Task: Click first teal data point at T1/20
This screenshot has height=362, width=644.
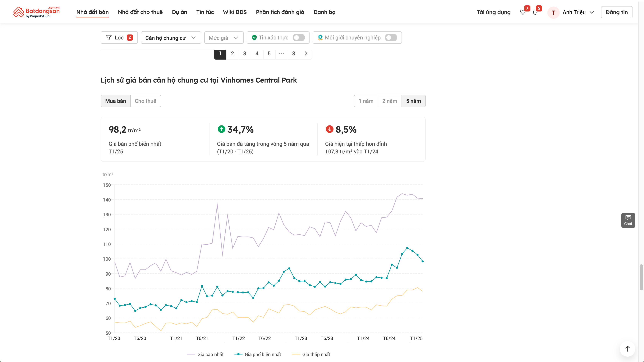Action: pyautogui.click(x=115, y=299)
